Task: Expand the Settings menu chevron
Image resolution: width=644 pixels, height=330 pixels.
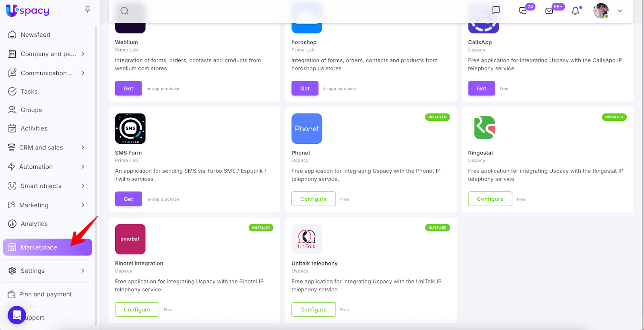Action: (x=83, y=271)
